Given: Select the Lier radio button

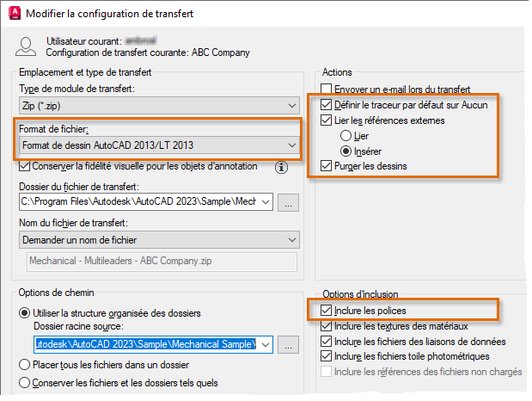Looking at the screenshot, I should point(346,136).
